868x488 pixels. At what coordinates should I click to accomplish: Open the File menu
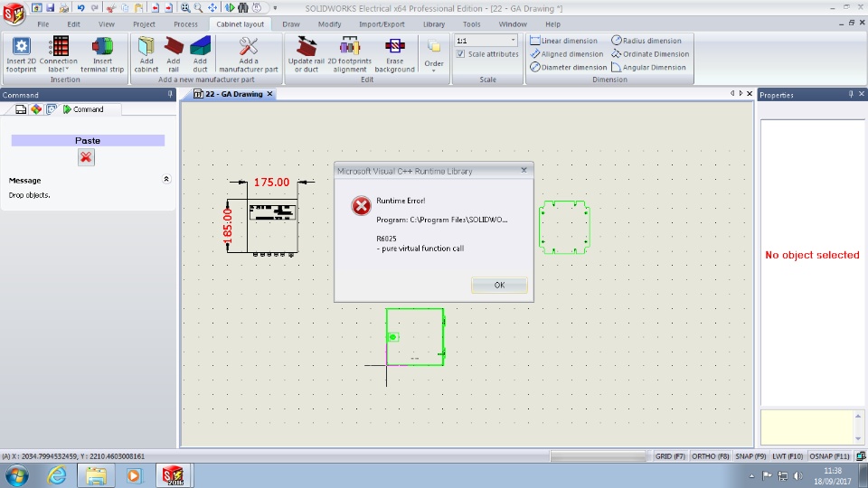coord(43,24)
